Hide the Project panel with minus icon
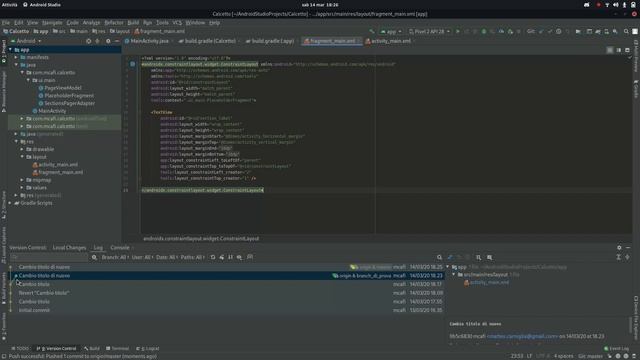Image resolution: width=640 pixels, height=360 pixels. (117, 41)
